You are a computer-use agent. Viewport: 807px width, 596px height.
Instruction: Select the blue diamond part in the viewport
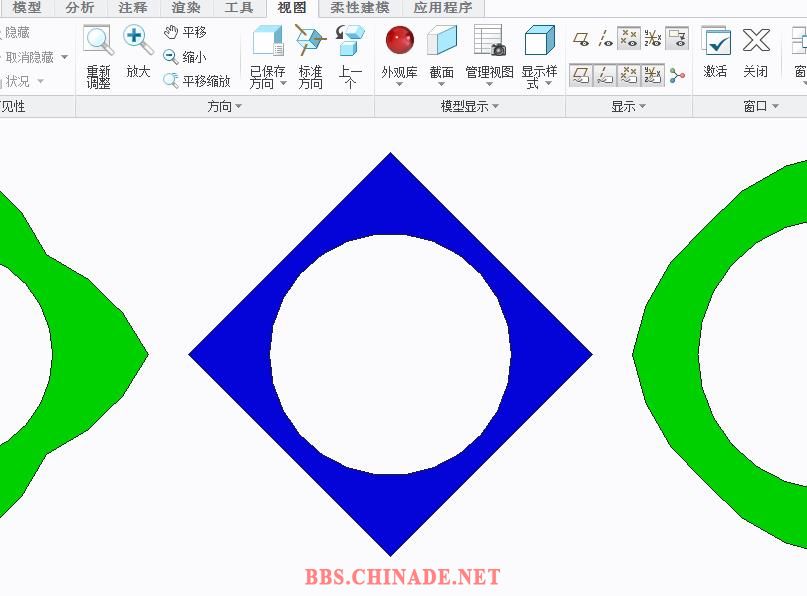[x=230, y=353]
